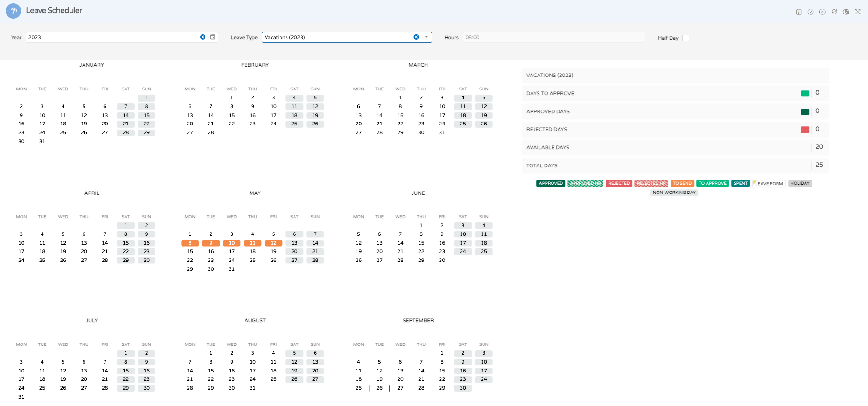The image size is (868, 406).
Task: Select May 8 highlighted day
Action: click(190, 243)
